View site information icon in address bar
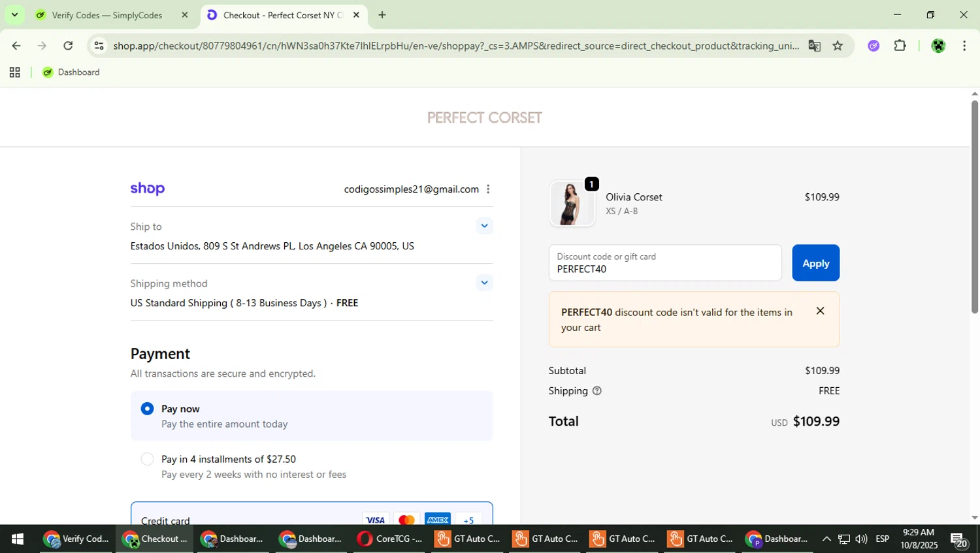The width and height of the screenshot is (980, 553). (99, 46)
